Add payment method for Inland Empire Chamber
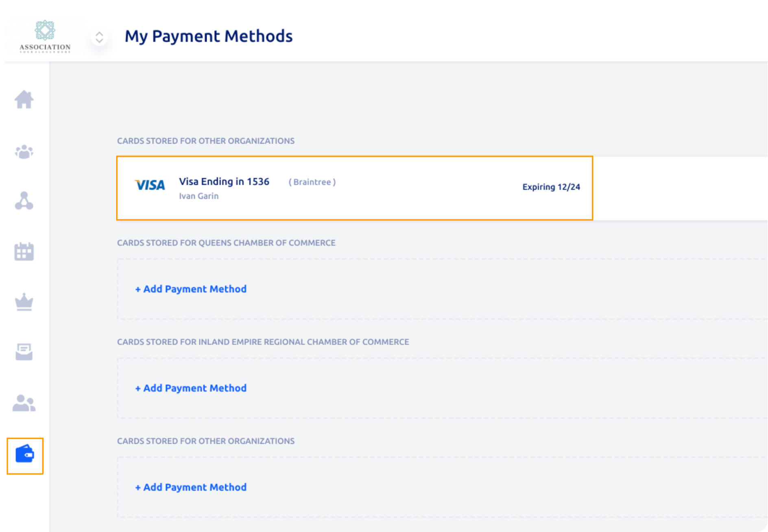The width and height of the screenshot is (768, 532). point(191,388)
